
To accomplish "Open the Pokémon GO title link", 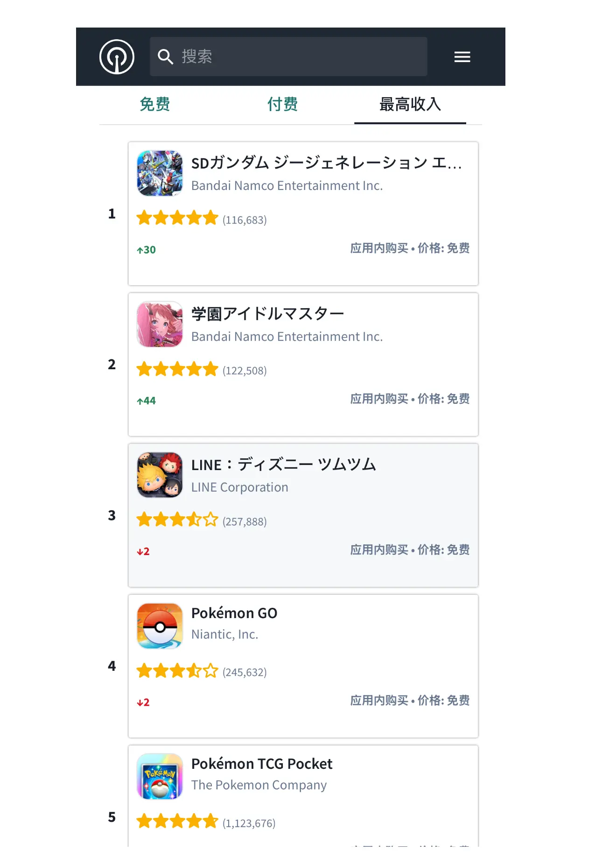I will [234, 613].
